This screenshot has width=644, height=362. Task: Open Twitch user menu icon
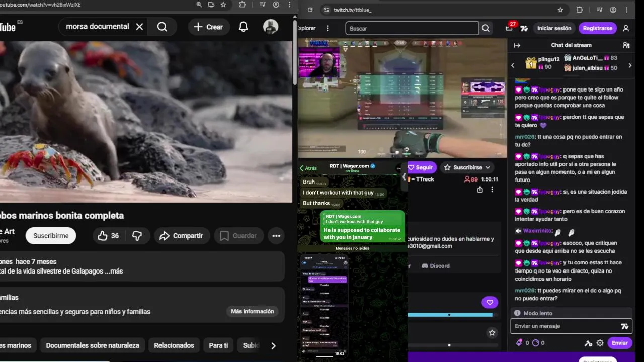[626, 28]
